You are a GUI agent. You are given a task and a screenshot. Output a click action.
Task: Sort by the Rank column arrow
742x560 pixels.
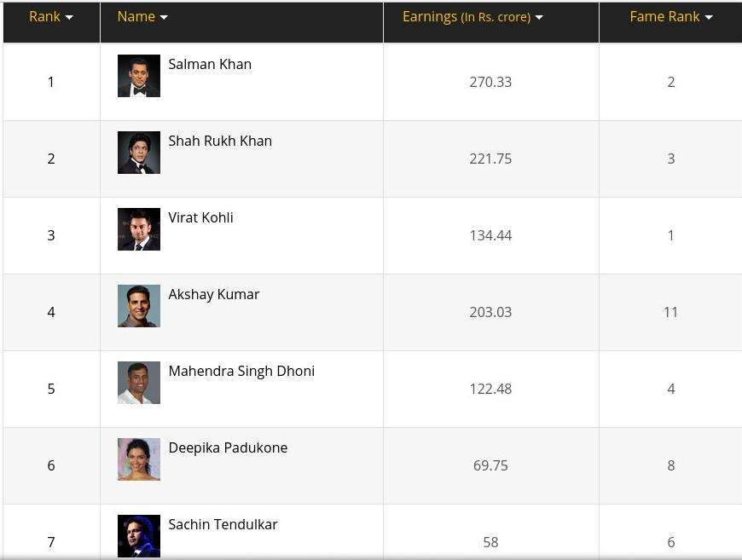[69, 18]
